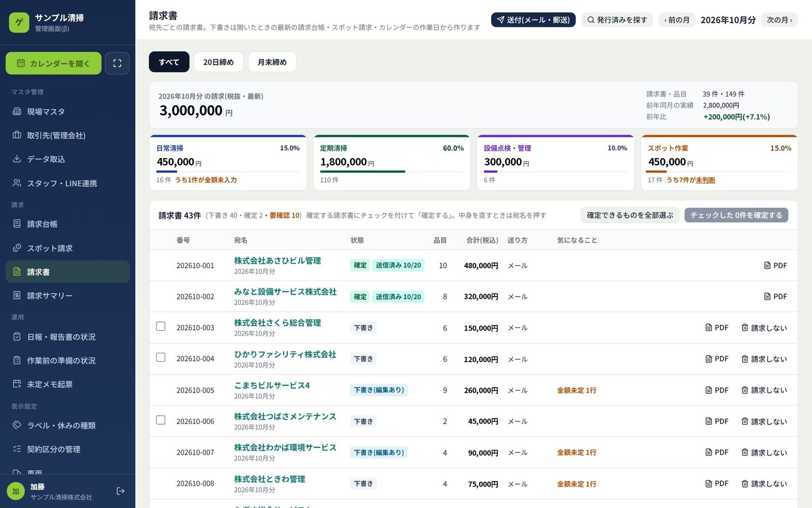Click the ラベル・休みの種類 tag icon
Screen dimensions: 812x508
pyautogui.click(x=17, y=425)
